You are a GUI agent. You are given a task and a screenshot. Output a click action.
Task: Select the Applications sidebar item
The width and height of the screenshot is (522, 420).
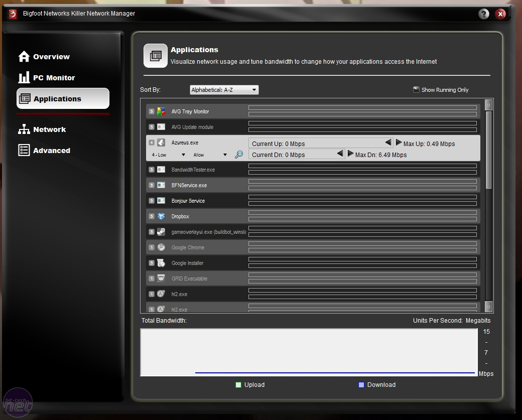pyautogui.click(x=63, y=98)
